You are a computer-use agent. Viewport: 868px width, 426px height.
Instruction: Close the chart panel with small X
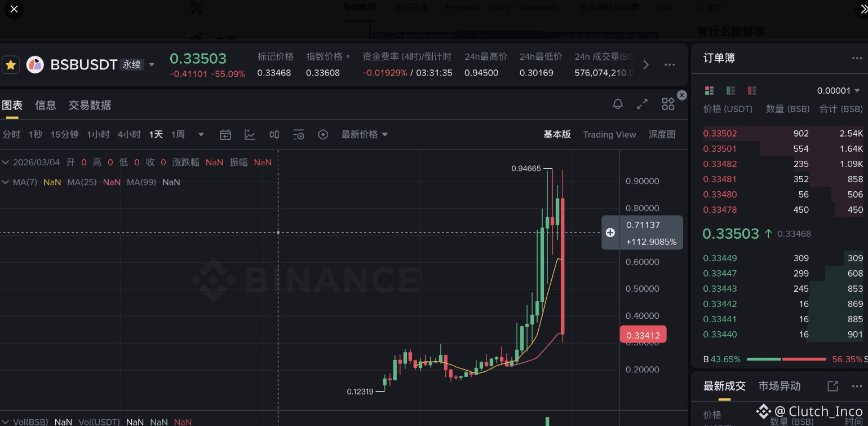pos(682,95)
